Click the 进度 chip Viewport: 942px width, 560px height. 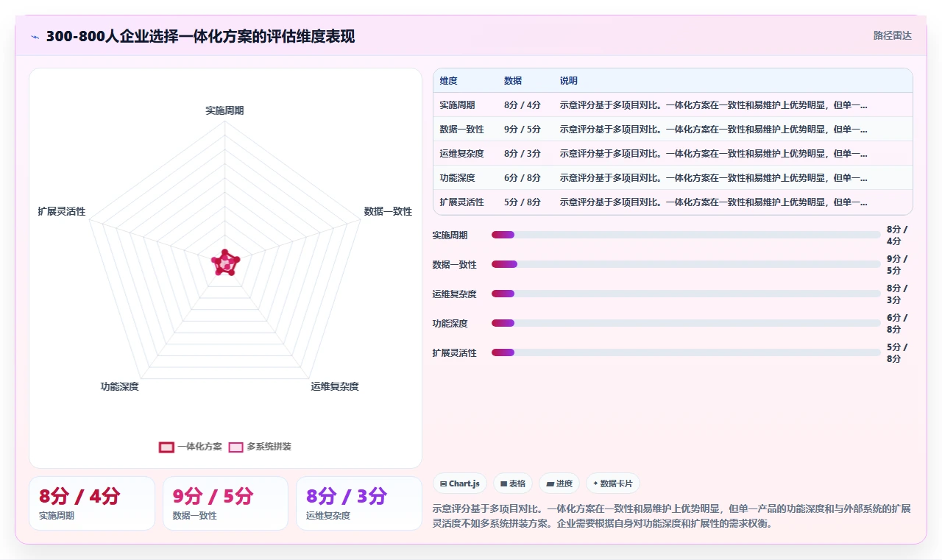[x=559, y=483]
